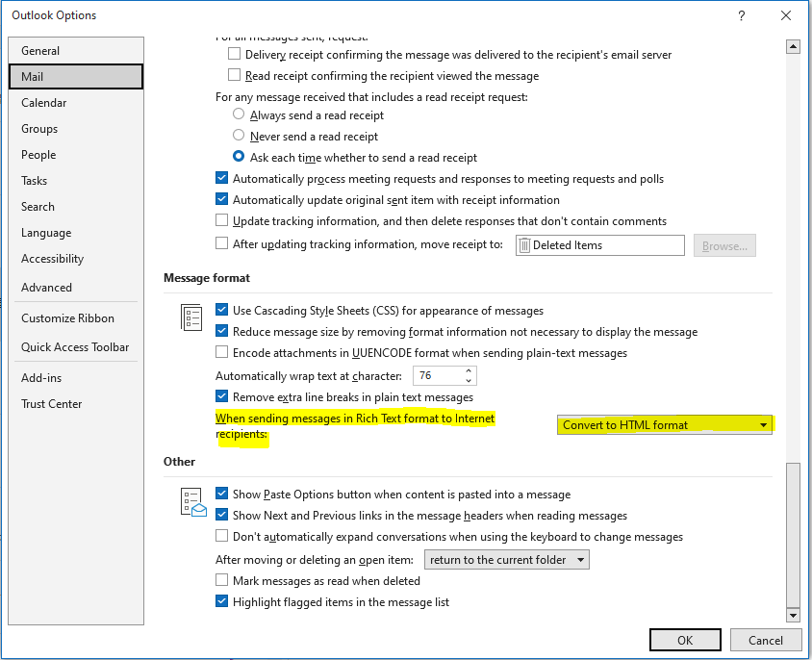Click the scrollbar down arrow
This screenshot has width=812, height=660.
(793, 614)
